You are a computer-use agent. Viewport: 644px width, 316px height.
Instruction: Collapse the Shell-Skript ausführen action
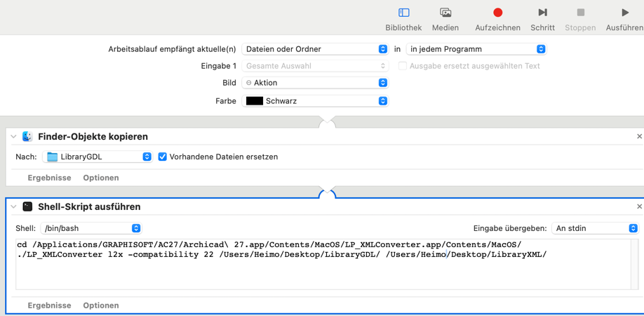click(x=13, y=206)
